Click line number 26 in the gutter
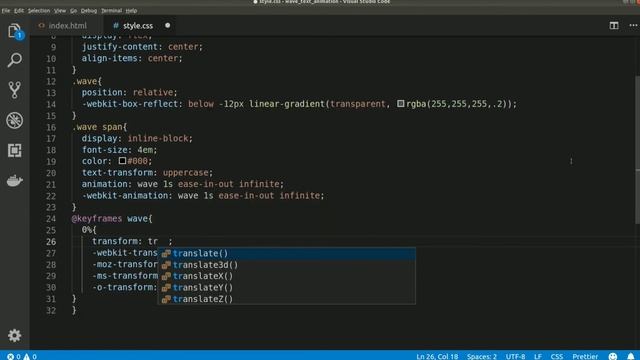 51,242
